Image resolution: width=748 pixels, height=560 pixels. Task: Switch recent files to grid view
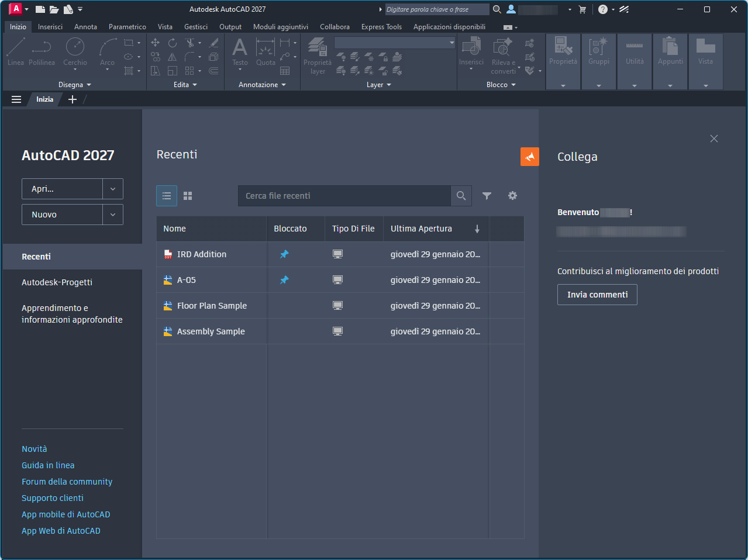pos(188,196)
